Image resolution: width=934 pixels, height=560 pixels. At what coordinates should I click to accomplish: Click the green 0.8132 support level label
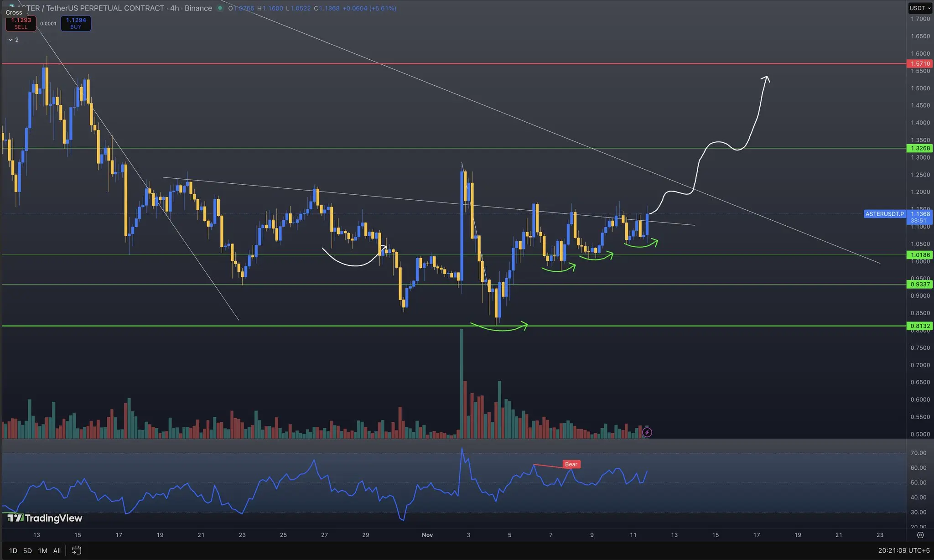click(920, 326)
